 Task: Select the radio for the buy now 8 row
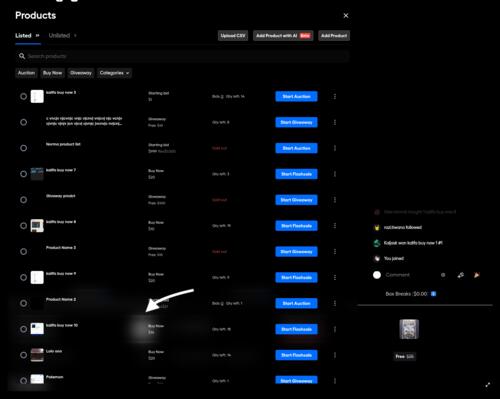click(x=23, y=226)
